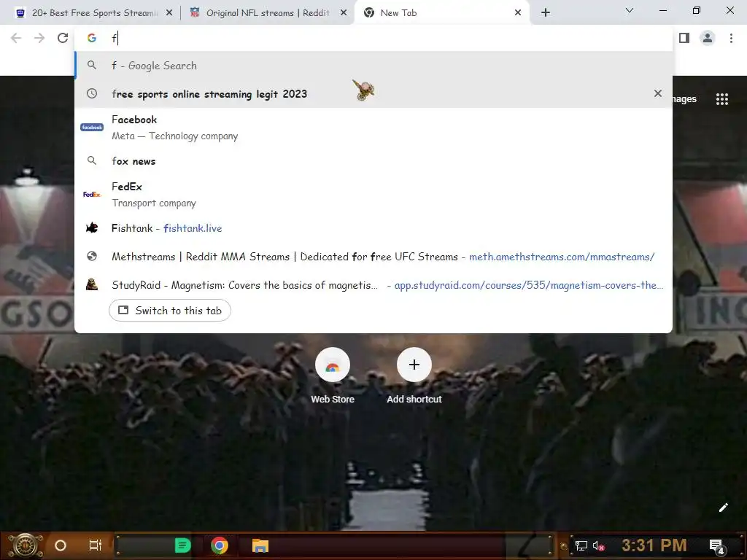Click the FedEx logo icon in suggestions

92,194
